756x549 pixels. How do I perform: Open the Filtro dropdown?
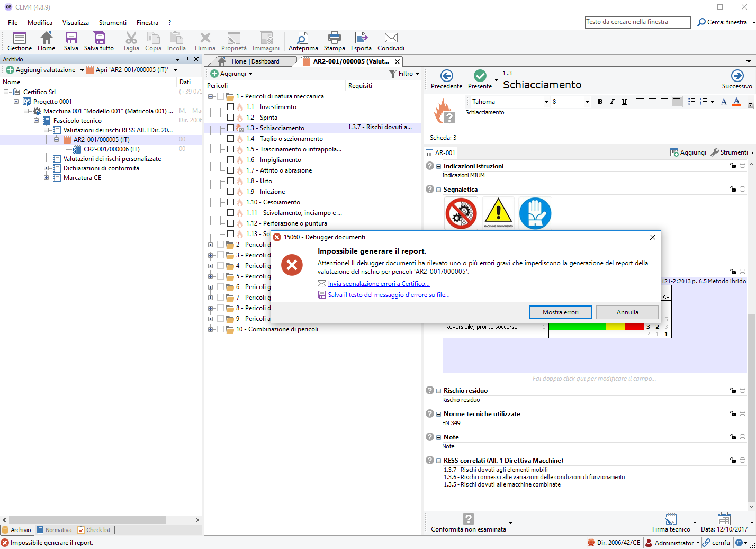pos(404,74)
